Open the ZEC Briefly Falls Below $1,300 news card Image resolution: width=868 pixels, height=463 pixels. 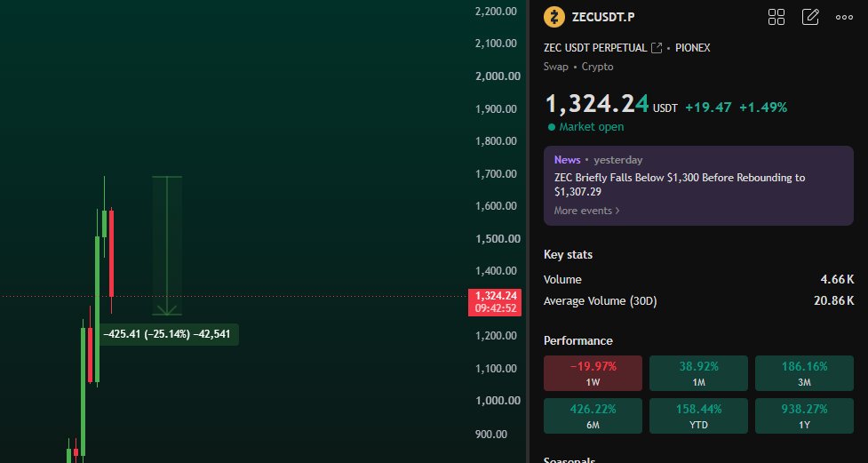tap(698, 186)
